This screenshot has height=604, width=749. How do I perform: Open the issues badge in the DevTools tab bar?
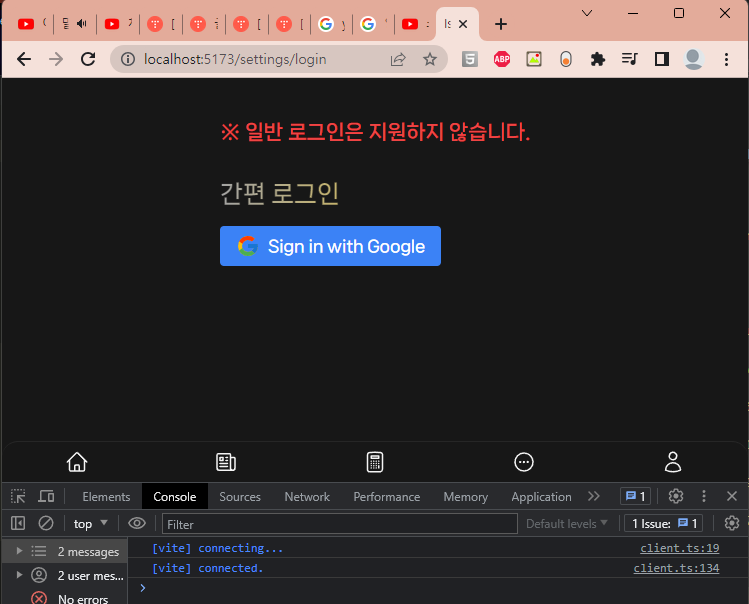pyautogui.click(x=636, y=496)
